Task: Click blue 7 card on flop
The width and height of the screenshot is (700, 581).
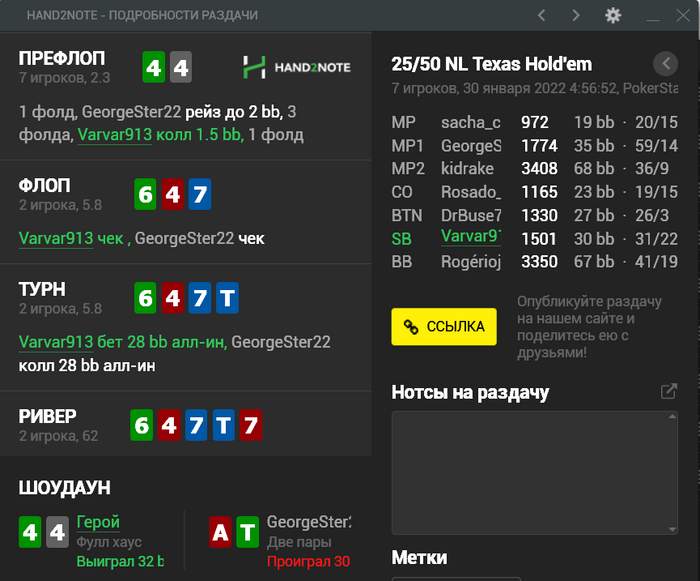Action: click(x=200, y=194)
